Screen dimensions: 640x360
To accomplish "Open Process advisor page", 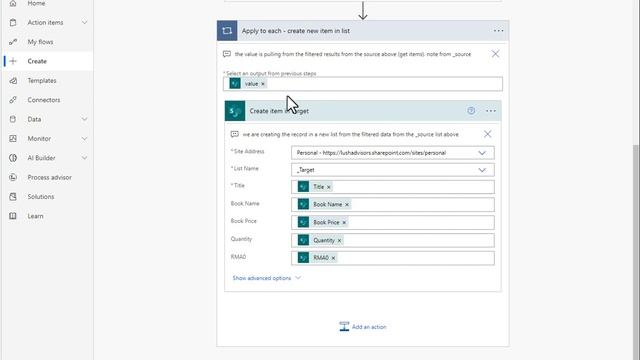I will click(x=49, y=177).
